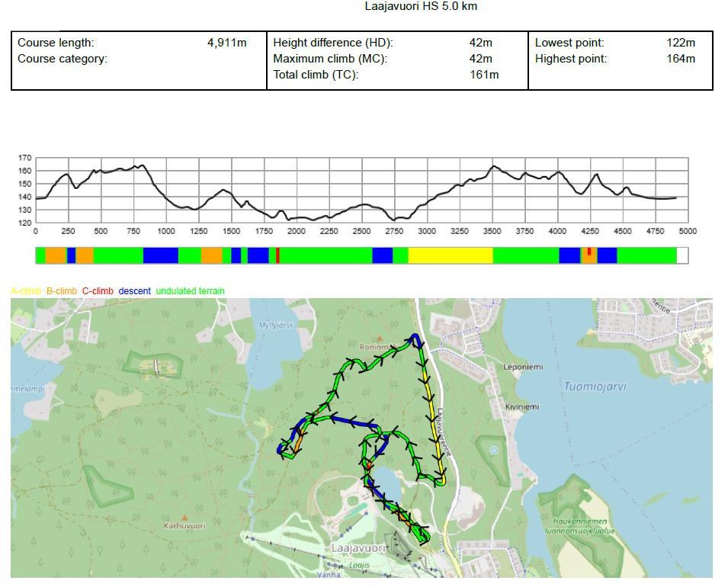Click the 2500 distance axis label
Screen dimensions: 728x587
point(361,231)
